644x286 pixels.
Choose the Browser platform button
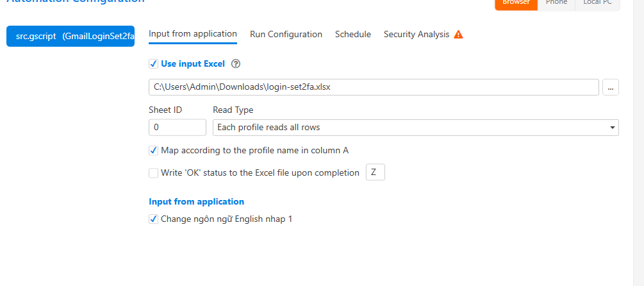(x=516, y=3)
